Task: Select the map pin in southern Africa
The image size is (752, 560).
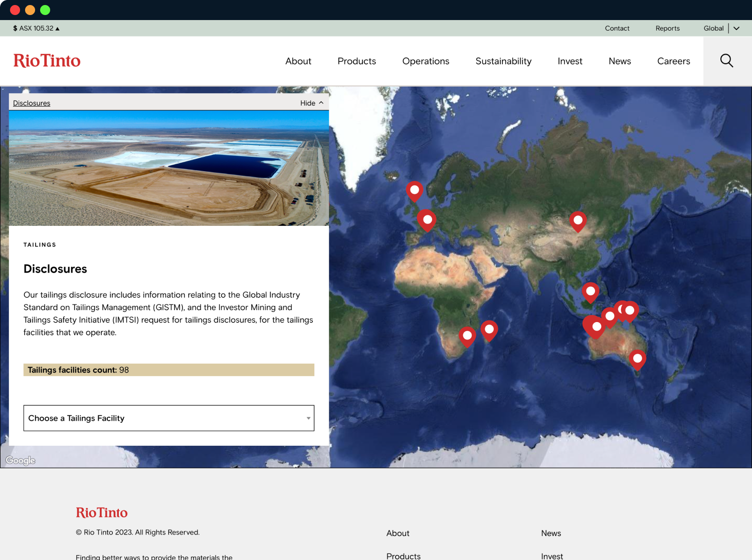Action: pyautogui.click(x=467, y=336)
